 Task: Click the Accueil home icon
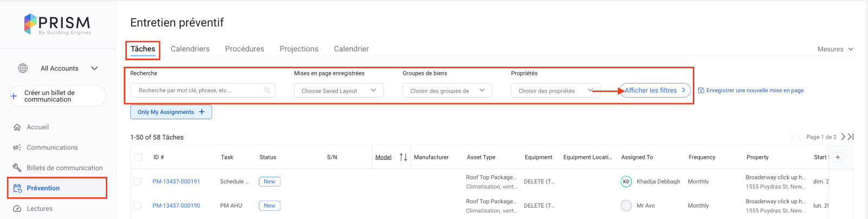[17, 127]
